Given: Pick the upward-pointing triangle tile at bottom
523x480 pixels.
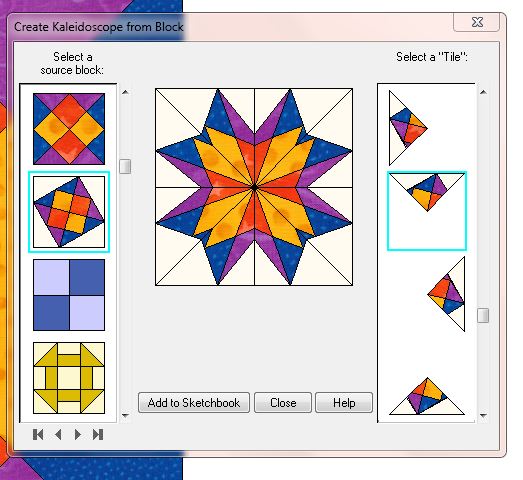Looking at the screenshot, I should pyautogui.click(x=427, y=396).
